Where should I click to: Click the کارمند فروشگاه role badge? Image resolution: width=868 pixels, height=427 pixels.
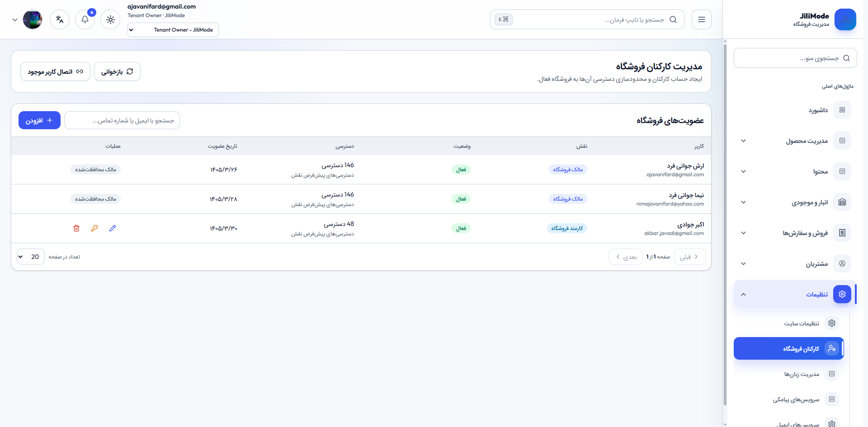point(567,228)
